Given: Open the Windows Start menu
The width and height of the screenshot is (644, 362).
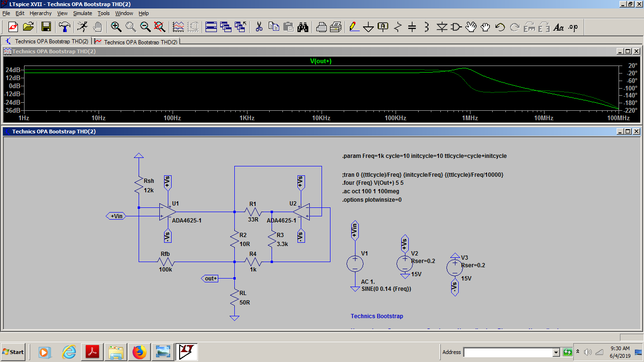Looking at the screenshot, I should click(x=14, y=352).
